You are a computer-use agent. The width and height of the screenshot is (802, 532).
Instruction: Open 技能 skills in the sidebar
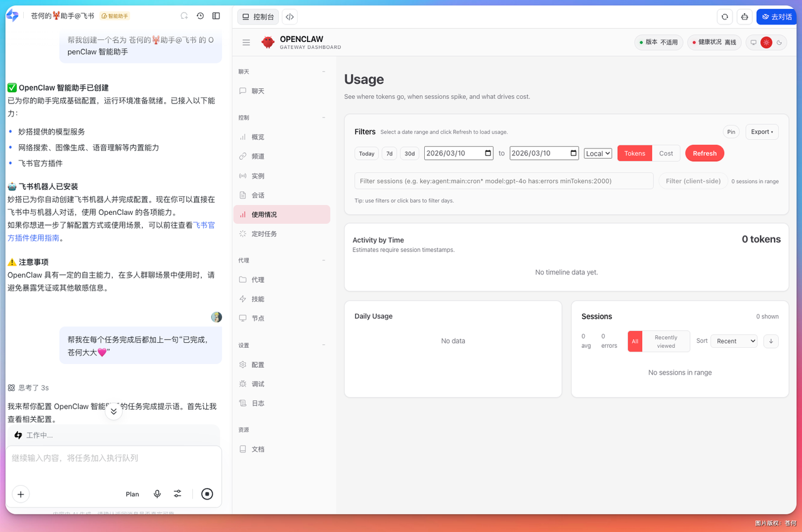pyautogui.click(x=282, y=300)
